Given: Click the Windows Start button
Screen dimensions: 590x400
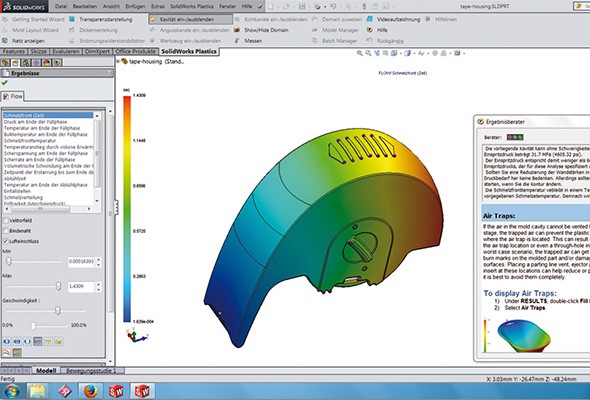Looking at the screenshot, I should 11,391.
